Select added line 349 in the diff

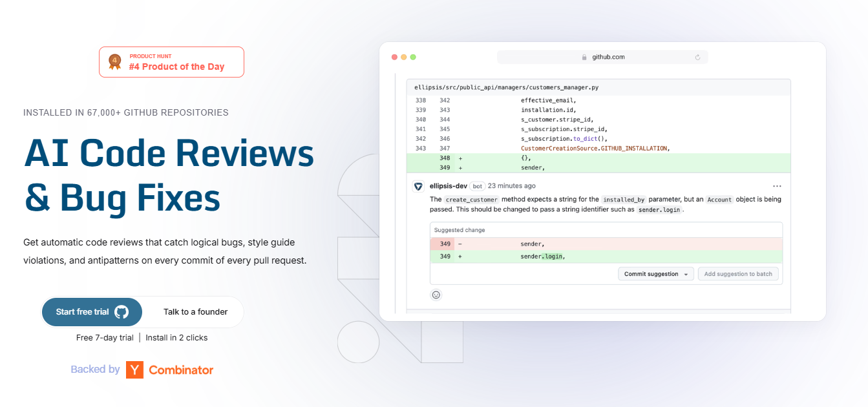[x=598, y=167]
